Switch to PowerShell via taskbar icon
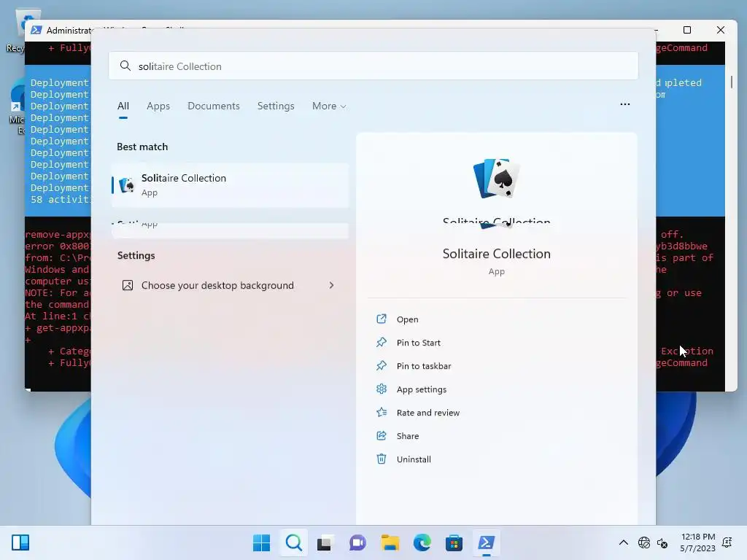Screen dimensions: 747x560 [486, 542]
